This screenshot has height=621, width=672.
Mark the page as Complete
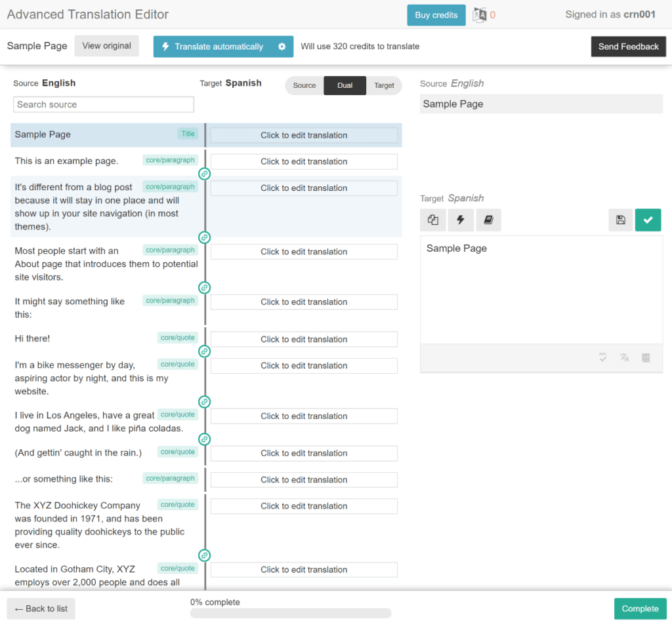coord(640,609)
